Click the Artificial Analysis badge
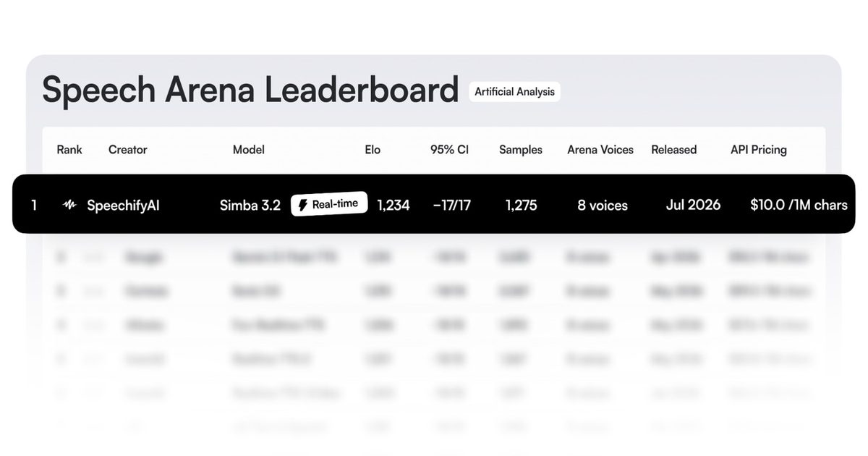The width and height of the screenshot is (868, 456). (514, 92)
